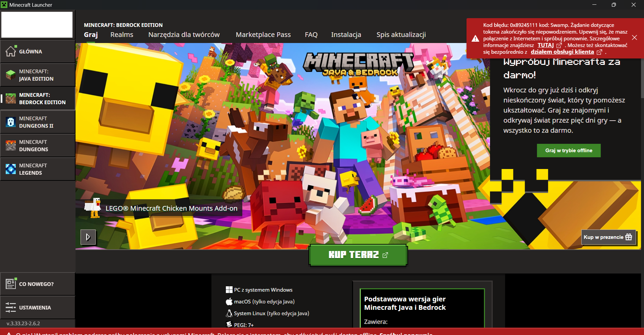Click the warning triangle in the error notification
This screenshot has width=644, height=335.
[x=475, y=39]
